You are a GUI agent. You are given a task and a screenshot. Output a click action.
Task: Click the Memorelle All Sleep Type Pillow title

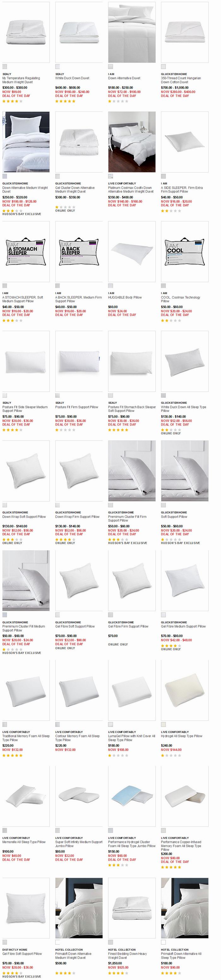pyautogui.click(x=24, y=842)
